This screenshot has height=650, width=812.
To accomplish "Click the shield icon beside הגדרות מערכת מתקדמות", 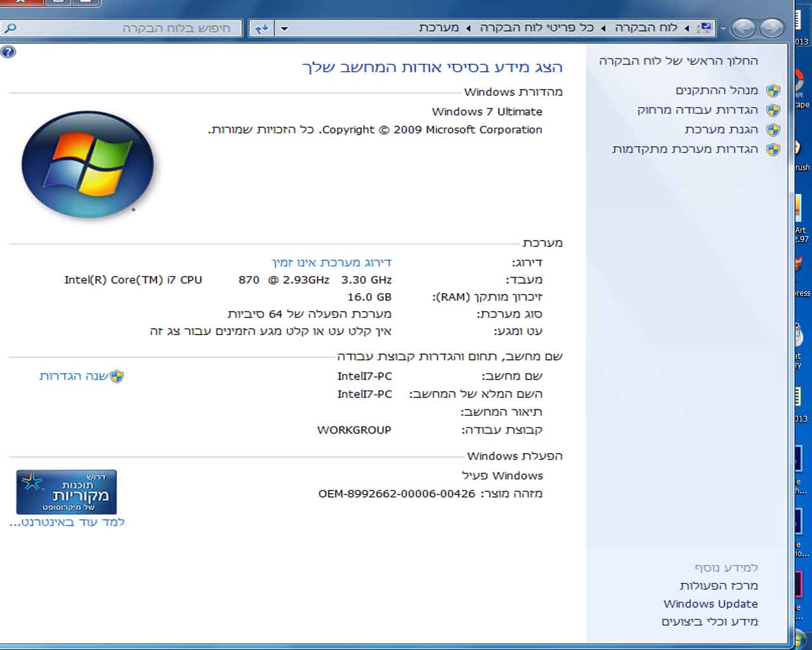I will coord(773,150).
